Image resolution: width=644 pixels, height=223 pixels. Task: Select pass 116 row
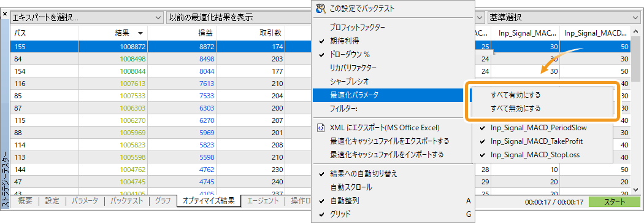(160, 84)
